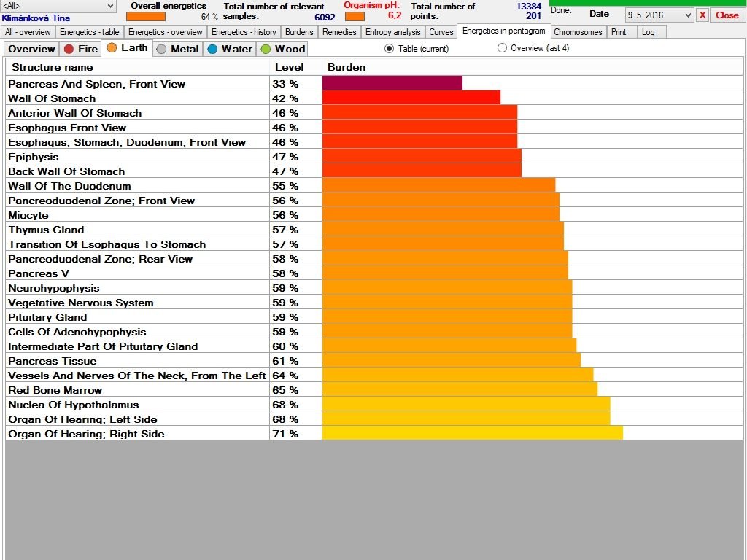
Task: Open the Entropy analysis tab
Action: pos(392,32)
